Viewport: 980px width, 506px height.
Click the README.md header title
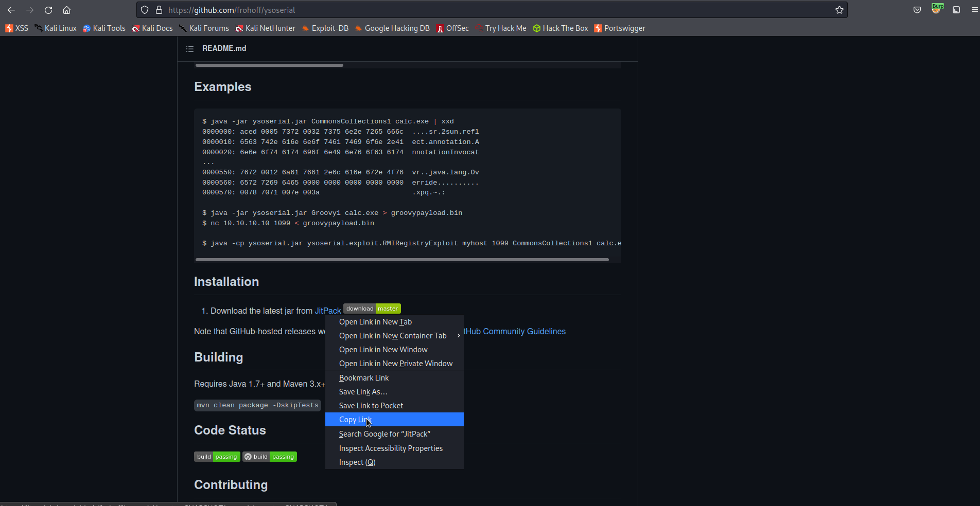click(x=224, y=48)
